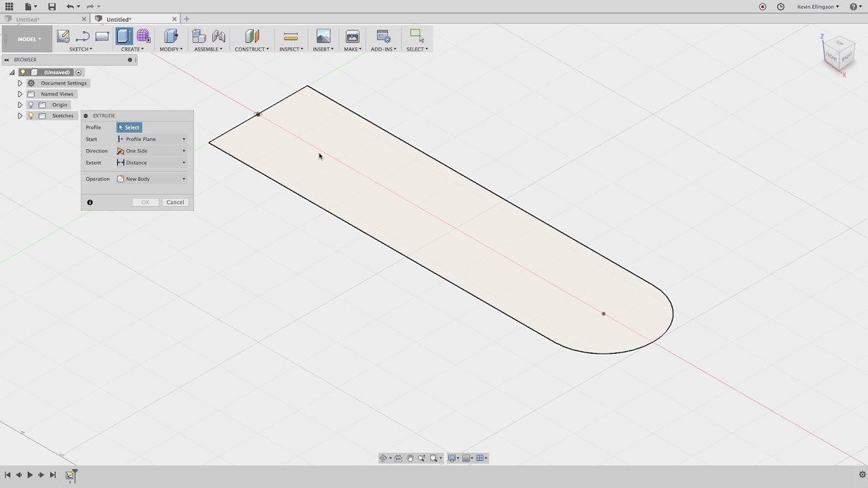Click the Profile Select button
The height and width of the screenshot is (488, 868).
[x=129, y=127]
